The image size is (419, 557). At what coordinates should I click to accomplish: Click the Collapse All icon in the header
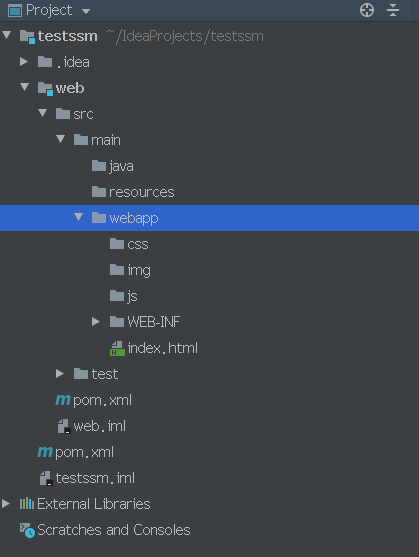click(x=393, y=10)
